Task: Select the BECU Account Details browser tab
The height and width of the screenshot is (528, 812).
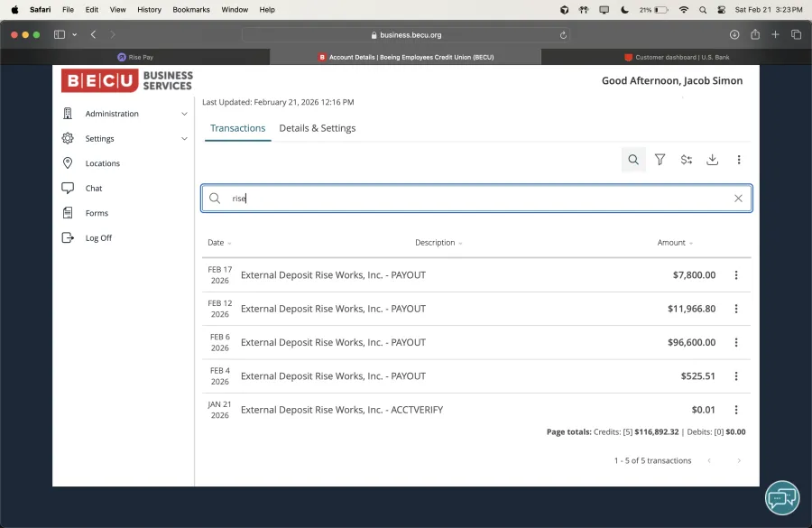Action: point(405,57)
